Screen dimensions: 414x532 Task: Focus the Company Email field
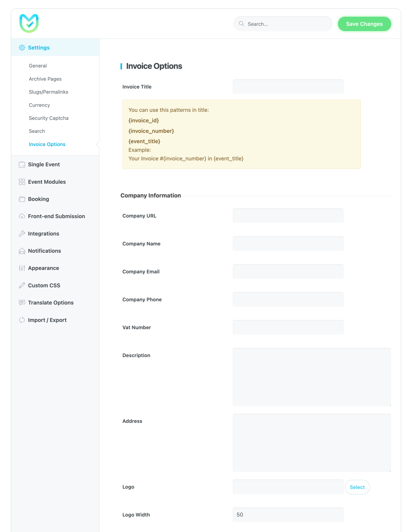(x=288, y=271)
